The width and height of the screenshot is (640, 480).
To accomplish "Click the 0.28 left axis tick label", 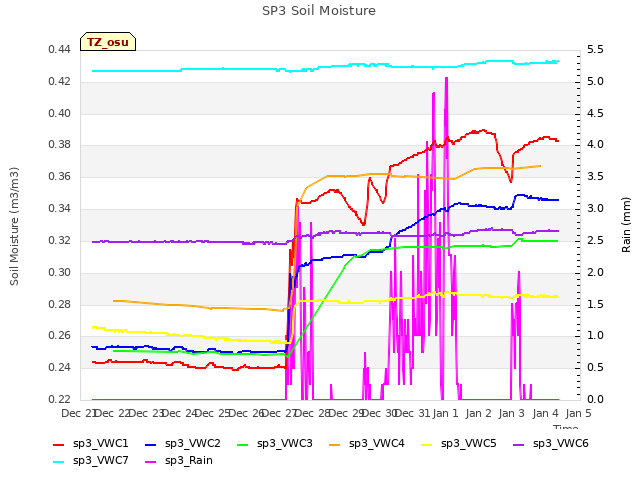I will [60, 304].
